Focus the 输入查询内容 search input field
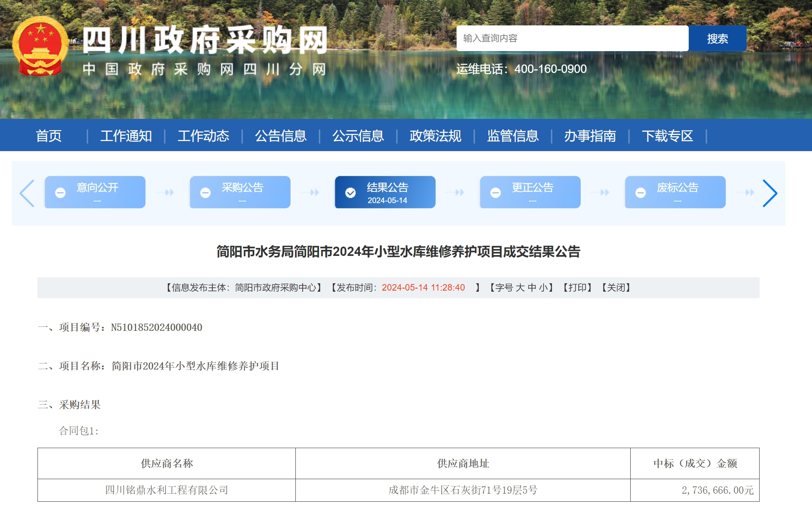 tap(572, 38)
